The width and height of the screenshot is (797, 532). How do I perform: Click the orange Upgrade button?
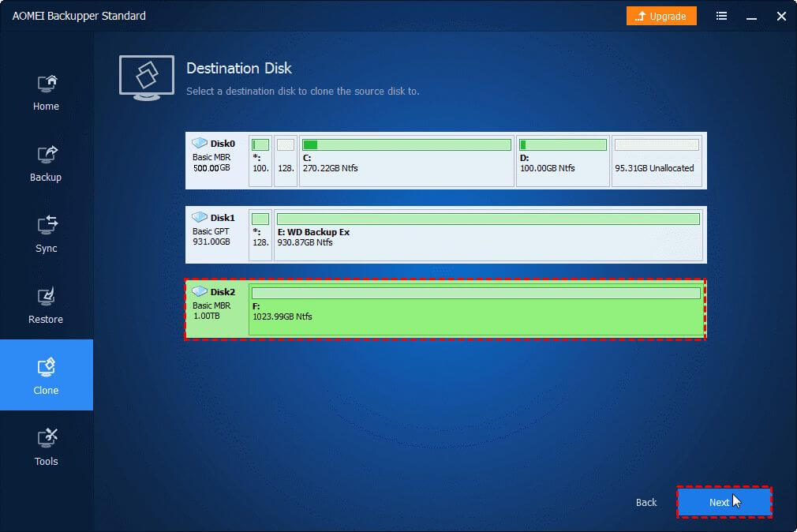(661, 16)
